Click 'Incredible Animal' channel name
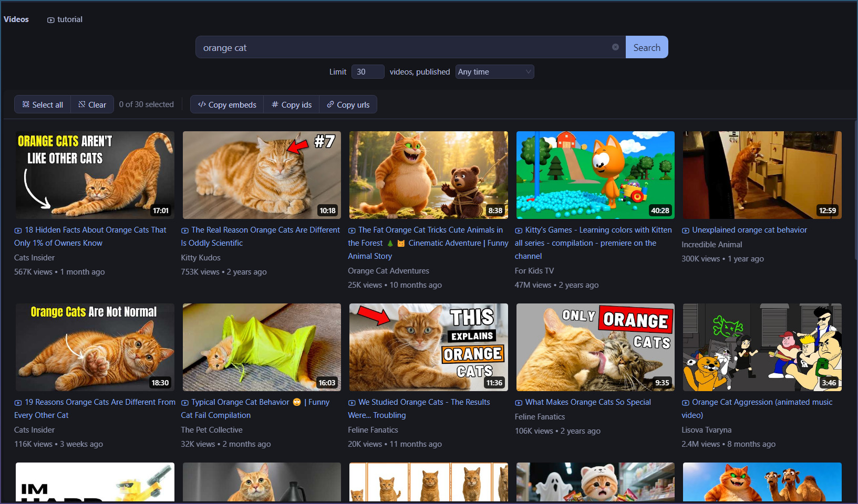The height and width of the screenshot is (504, 858). click(712, 245)
